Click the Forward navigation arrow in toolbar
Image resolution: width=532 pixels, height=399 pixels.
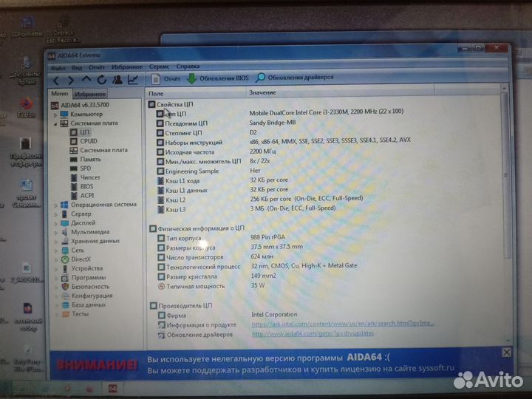tap(71, 81)
